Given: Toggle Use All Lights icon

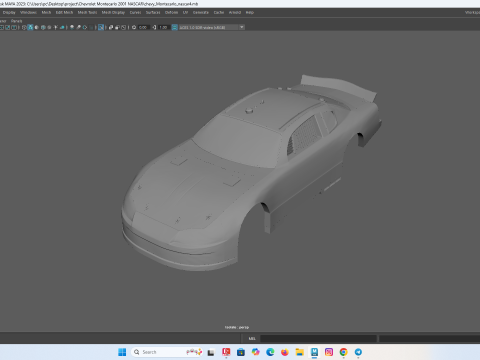Looking at the screenshot, I should pyautogui.click(x=55, y=27).
